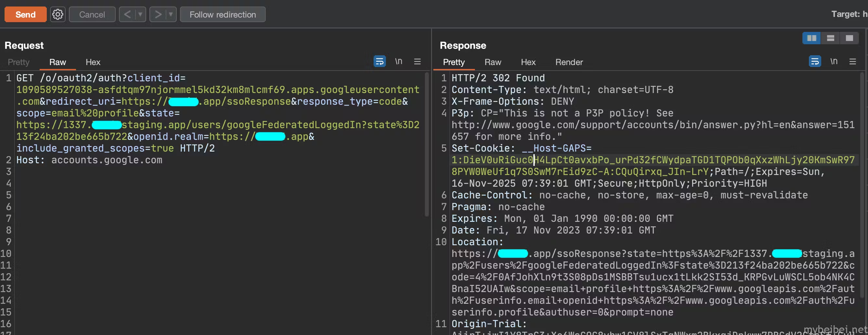Click Request panel vertical scrollbar

point(427,145)
